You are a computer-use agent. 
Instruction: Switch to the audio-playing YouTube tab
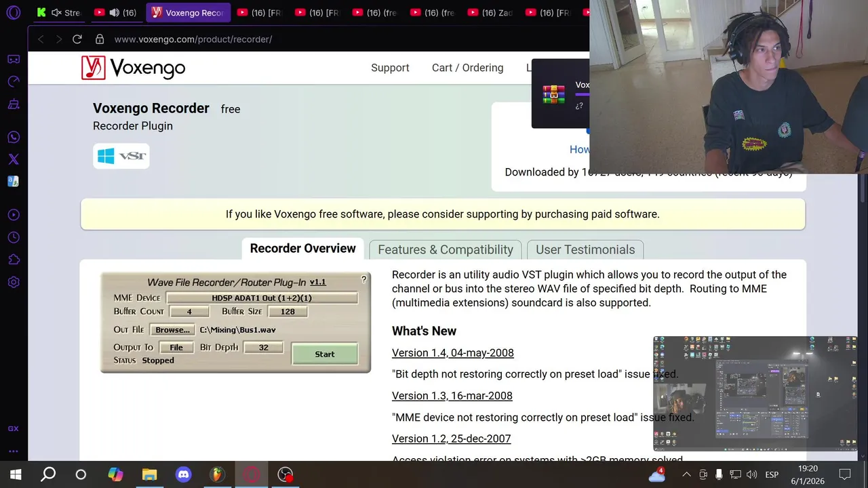tap(116, 12)
